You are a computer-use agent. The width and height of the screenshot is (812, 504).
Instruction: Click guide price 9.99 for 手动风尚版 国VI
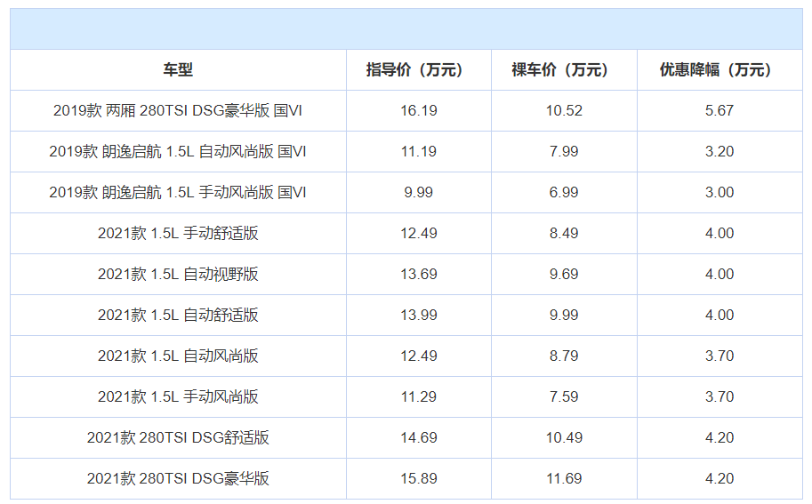pos(418,193)
